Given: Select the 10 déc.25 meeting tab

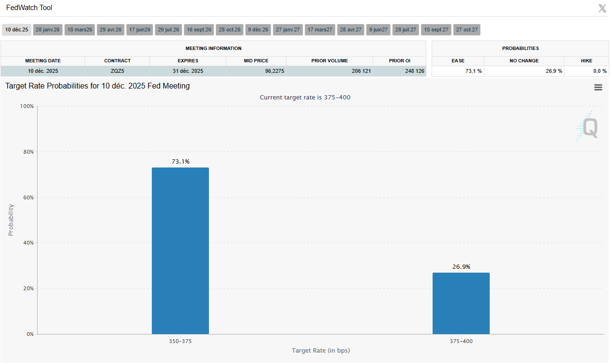Looking at the screenshot, I should (17, 30).
